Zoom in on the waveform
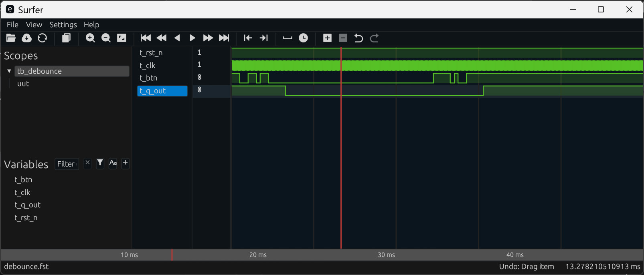Image resolution: width=644 pixels, height=275 pixels. (x=90, y=38)
